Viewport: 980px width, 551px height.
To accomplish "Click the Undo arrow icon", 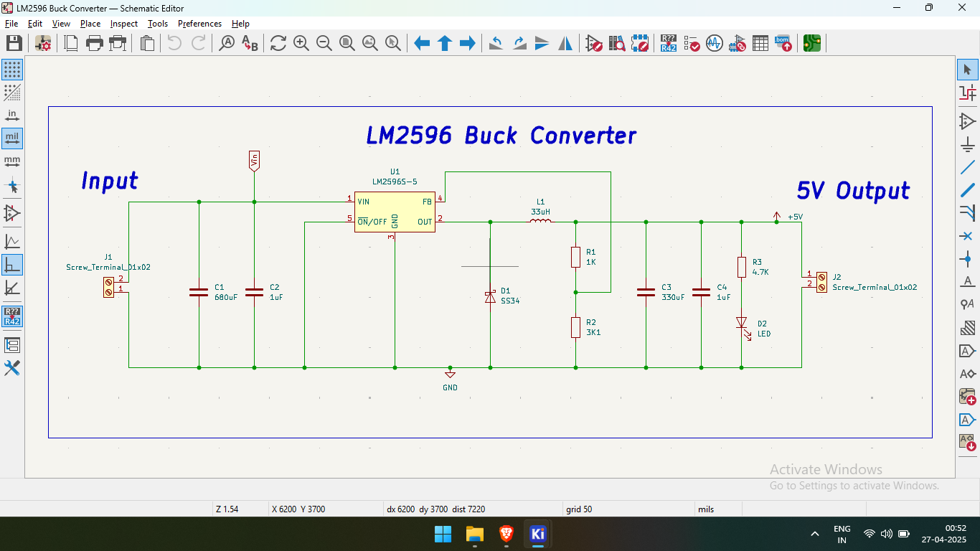I will click(174, 43).
